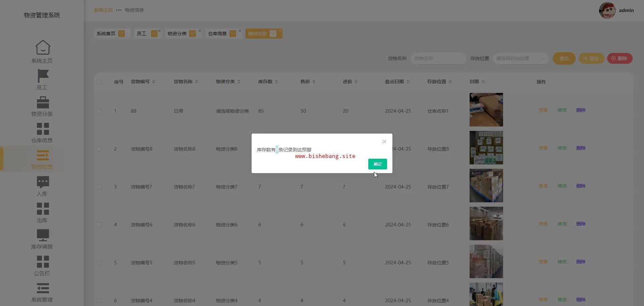The height and width of the screenshot is (306, 644).
Task: Sort table by 物资分类 column arrows
Action: tap(239, 82)
